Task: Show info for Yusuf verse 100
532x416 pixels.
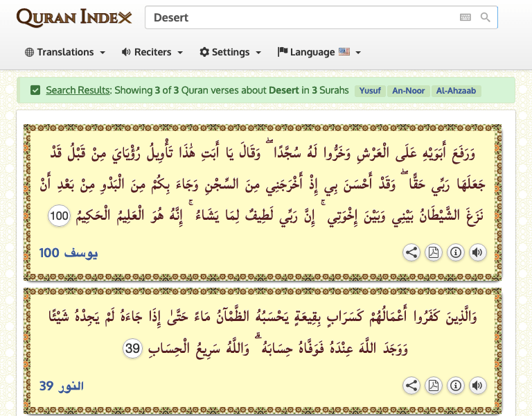Action: pyautogui.click(x=455, y=253)
